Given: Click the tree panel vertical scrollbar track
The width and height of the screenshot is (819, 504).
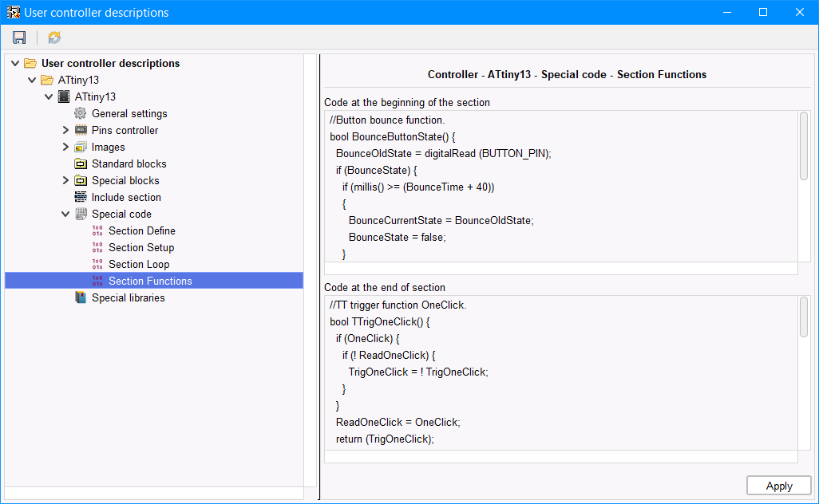Looking at the screenshot, I should click(x=311, y=270).
